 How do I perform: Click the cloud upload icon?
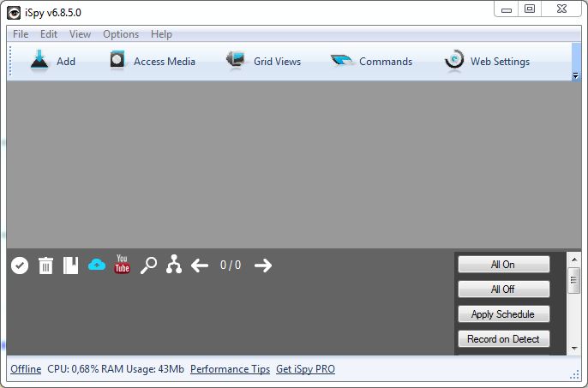click(97, 265)
